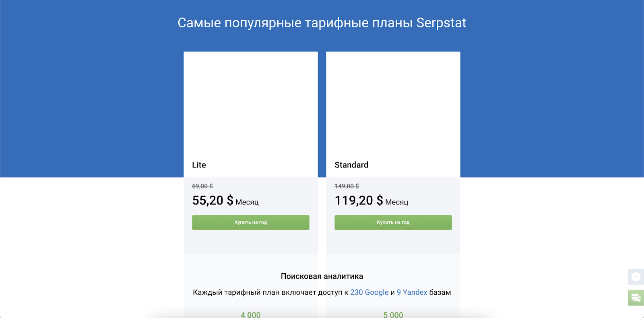Click the crossed-out 149,00 $ old price

[x=347, y=186]
